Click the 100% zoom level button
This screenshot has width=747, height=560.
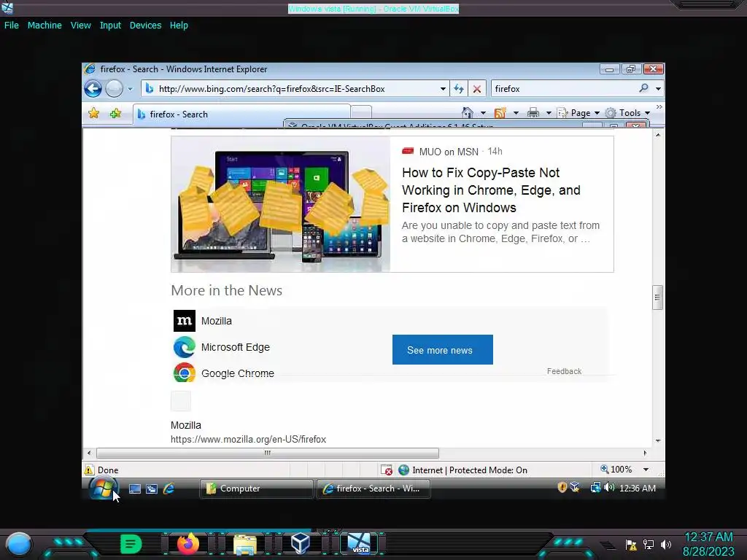[616, 469]
